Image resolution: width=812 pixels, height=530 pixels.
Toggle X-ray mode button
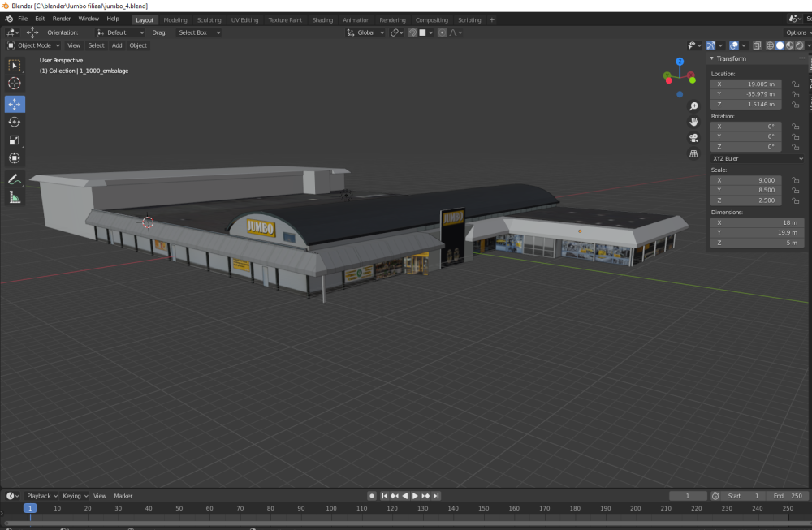(757, 45)
